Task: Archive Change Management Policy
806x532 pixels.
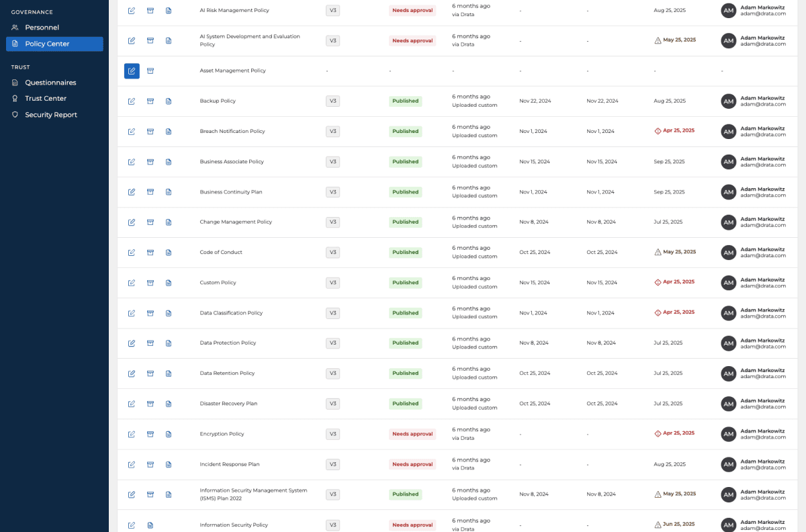Action: coord(150,222)
